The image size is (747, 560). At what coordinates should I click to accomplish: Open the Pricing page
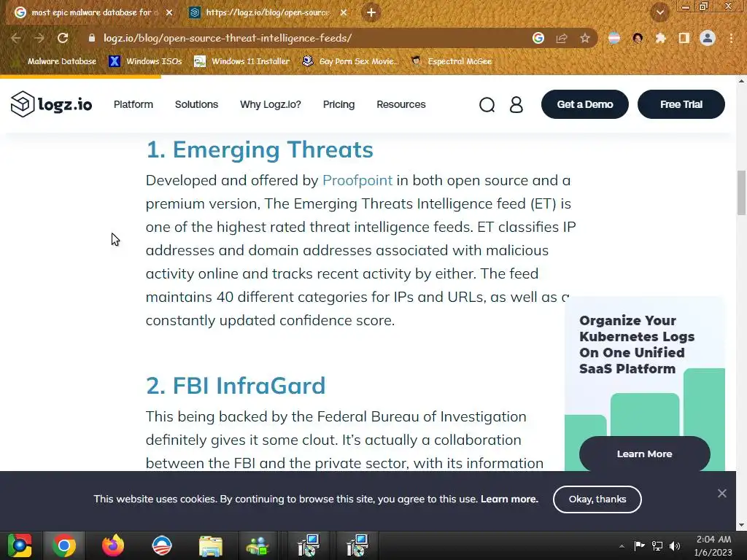point(338,104)
